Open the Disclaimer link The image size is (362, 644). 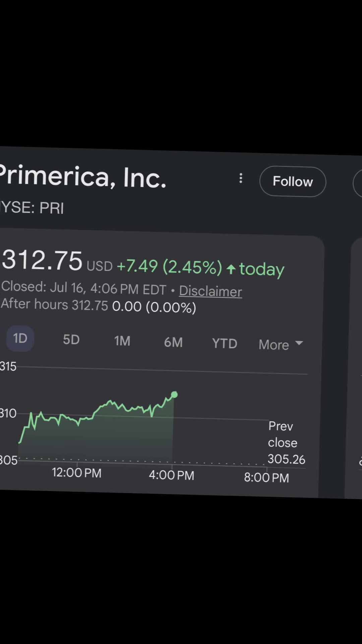210,291
